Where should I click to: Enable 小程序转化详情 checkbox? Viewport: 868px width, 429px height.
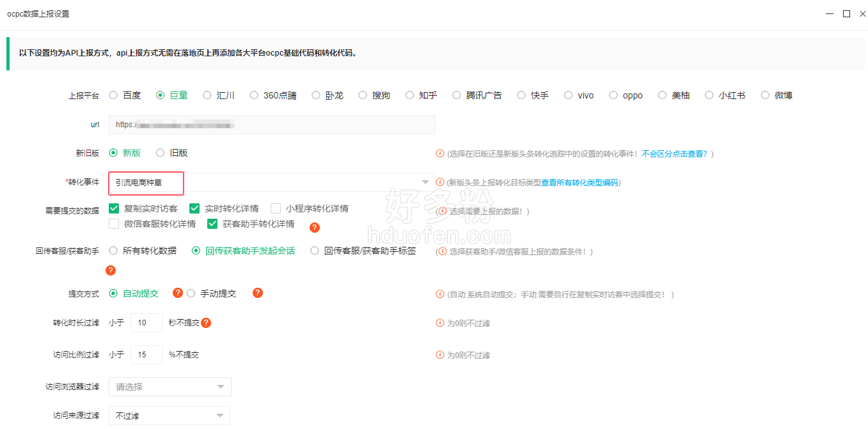coord(276,208)
